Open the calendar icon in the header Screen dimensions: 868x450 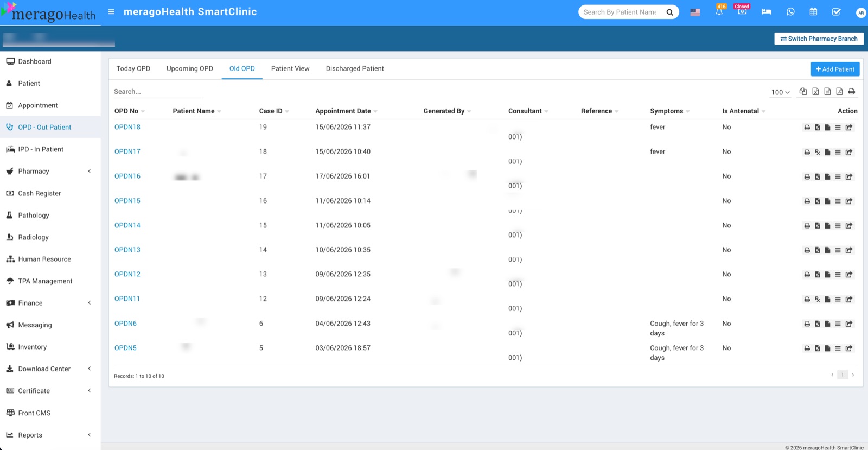tap(813, 12)
